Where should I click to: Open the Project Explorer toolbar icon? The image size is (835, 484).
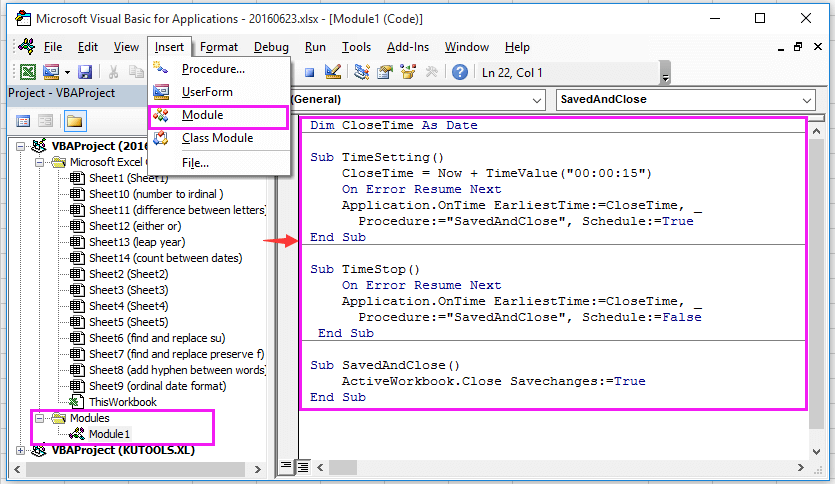[361, 72]
